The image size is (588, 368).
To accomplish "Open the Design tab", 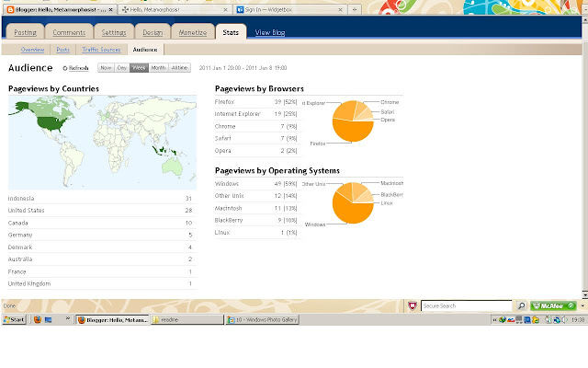I will point(153,32).
